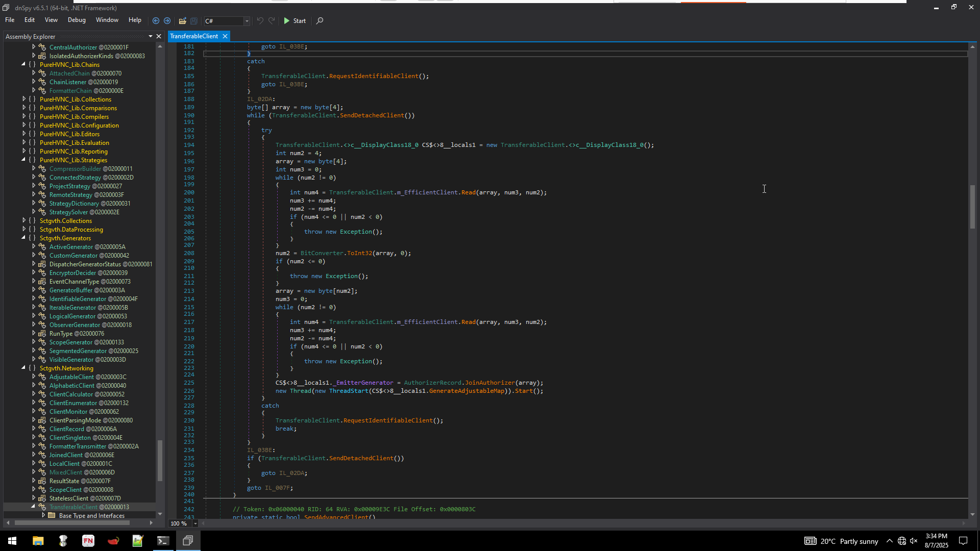Click the editor's vertical scrollbar
This screenshot has width=980, height=551.
coord(973,207)
